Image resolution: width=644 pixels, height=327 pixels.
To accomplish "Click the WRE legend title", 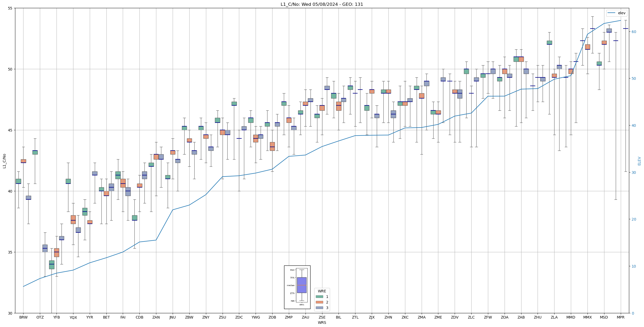I will pyautogui.click(x=322, y=291).
